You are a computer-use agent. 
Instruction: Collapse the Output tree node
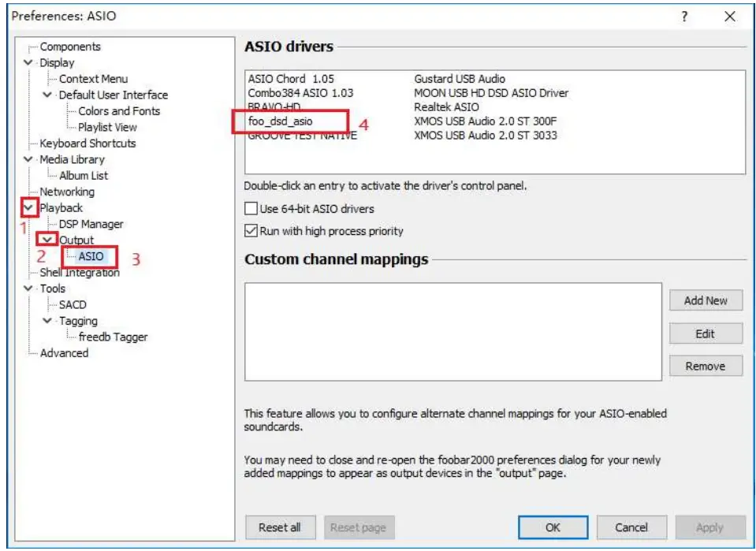coord(49,240)
